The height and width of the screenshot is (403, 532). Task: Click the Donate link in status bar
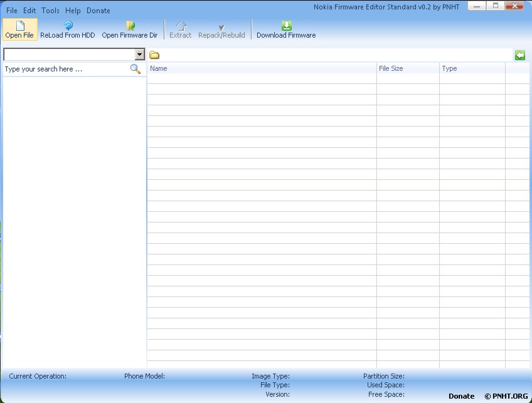pyautogui.click(x=462, y=396)
